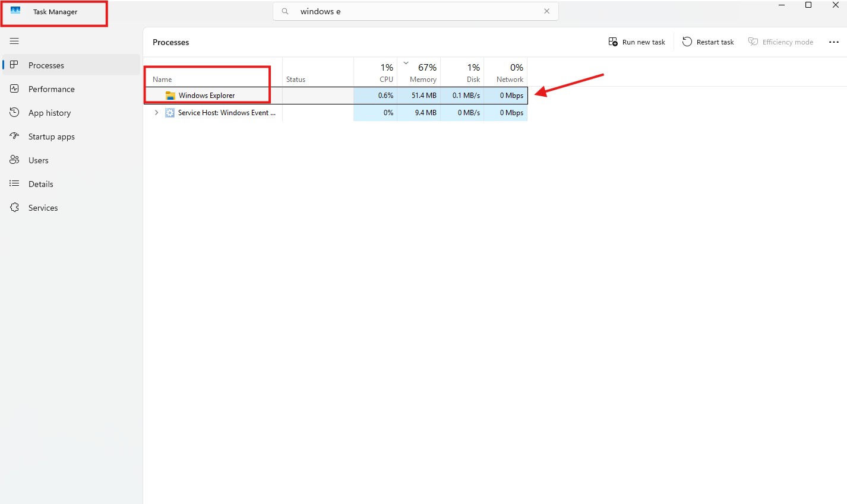Click the Processes sidebar icon
This screenshot has height=504, width=847.
pos(14,65)
